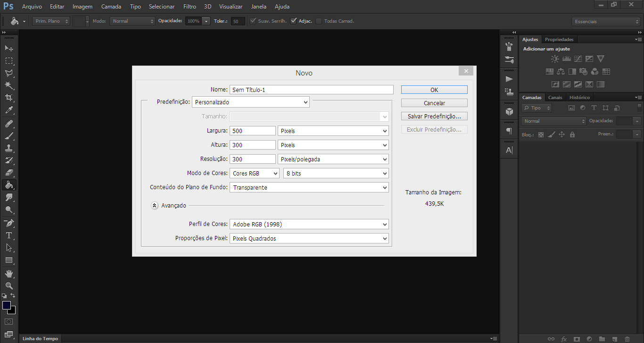The height and width of the screenshot is (343, 644).
Task: Add a Brightness/Contrast adjustment
Action: click(x=555, y=59)
